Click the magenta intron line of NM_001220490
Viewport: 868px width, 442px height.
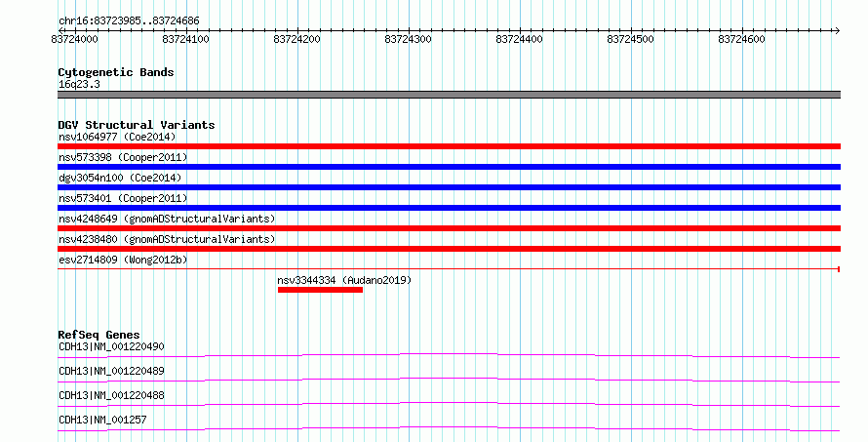(449, 355)
